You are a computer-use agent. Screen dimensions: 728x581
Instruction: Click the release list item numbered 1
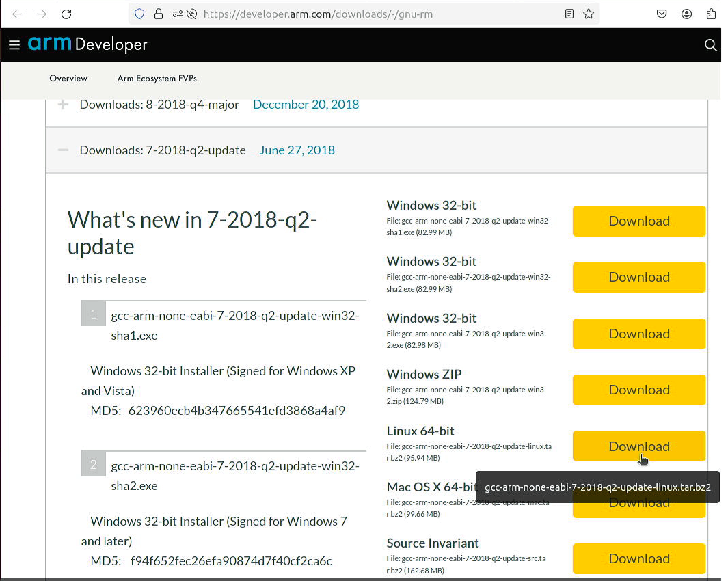click(224, 325)
